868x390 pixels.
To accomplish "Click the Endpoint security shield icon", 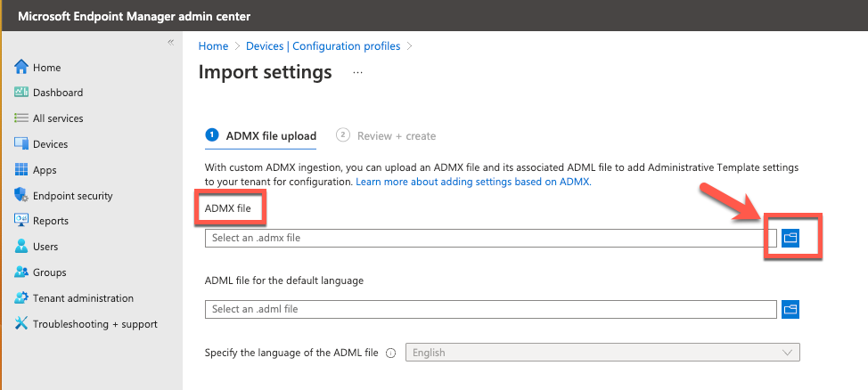I will [x=21, y=195].
